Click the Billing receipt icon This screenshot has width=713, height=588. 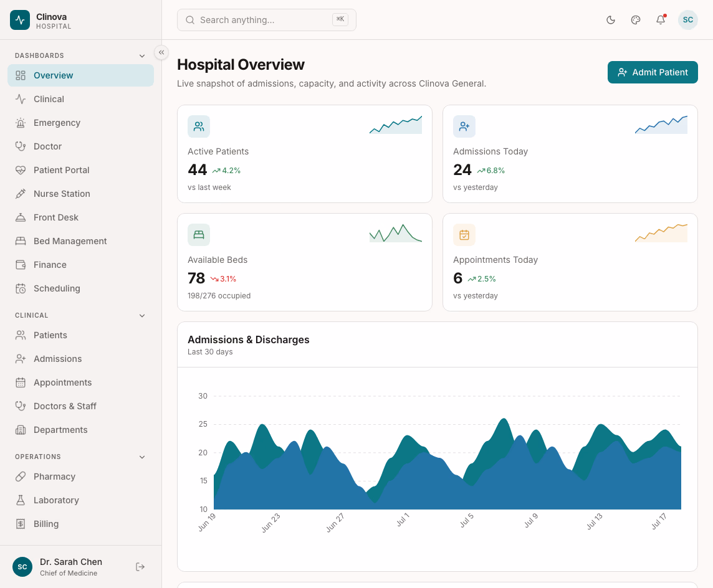point(21,524)
